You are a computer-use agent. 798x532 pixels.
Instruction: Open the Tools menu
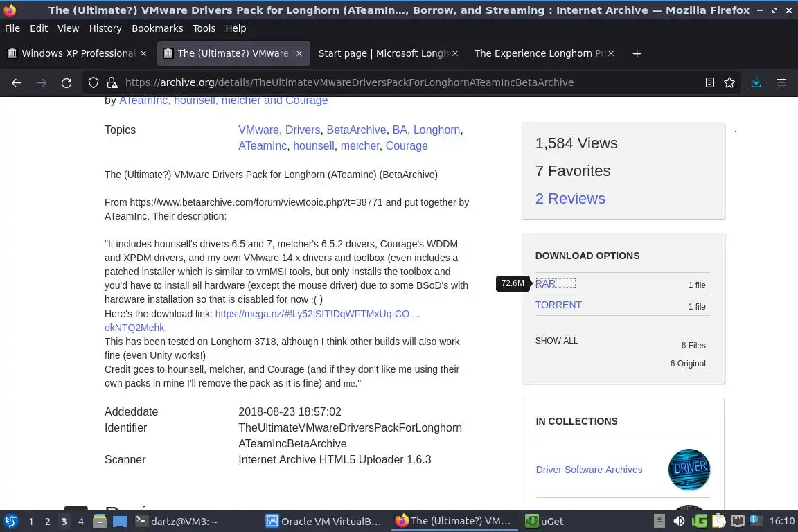click(x=204, y=28)
